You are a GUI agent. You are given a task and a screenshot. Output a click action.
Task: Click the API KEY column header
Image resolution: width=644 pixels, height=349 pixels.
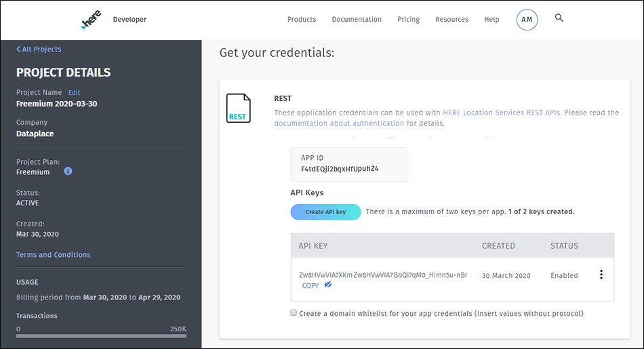(313, 245)
